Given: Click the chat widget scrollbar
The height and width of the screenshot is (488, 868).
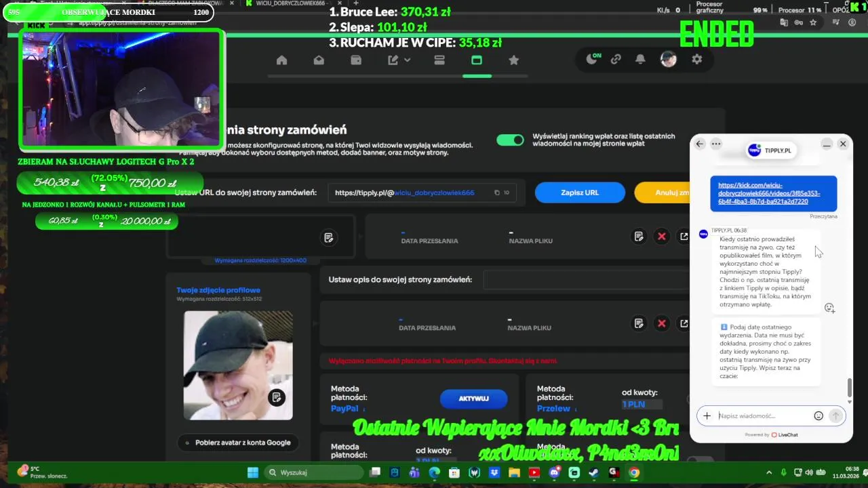Looking at the screenshot, I should pos(849,388).
